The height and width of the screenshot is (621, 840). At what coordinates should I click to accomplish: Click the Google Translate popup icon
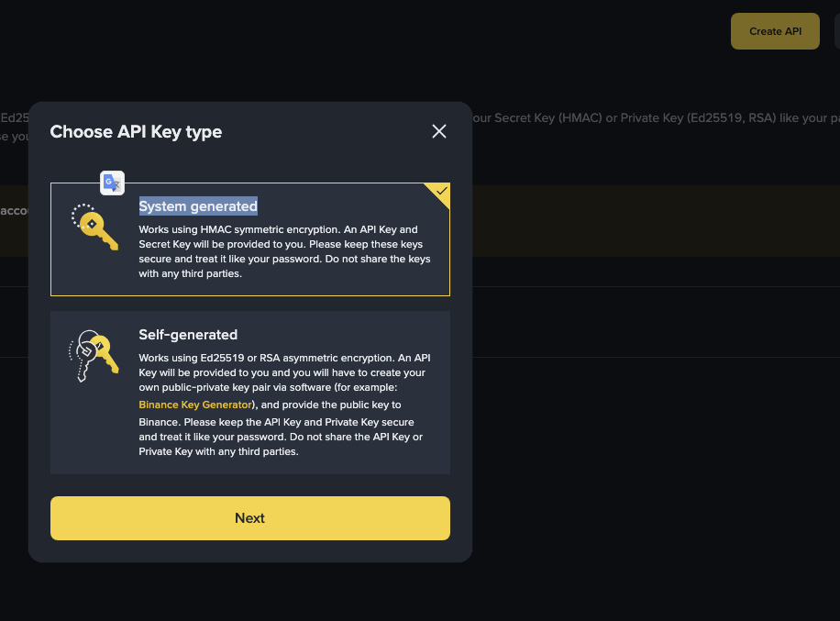point(112,183)
